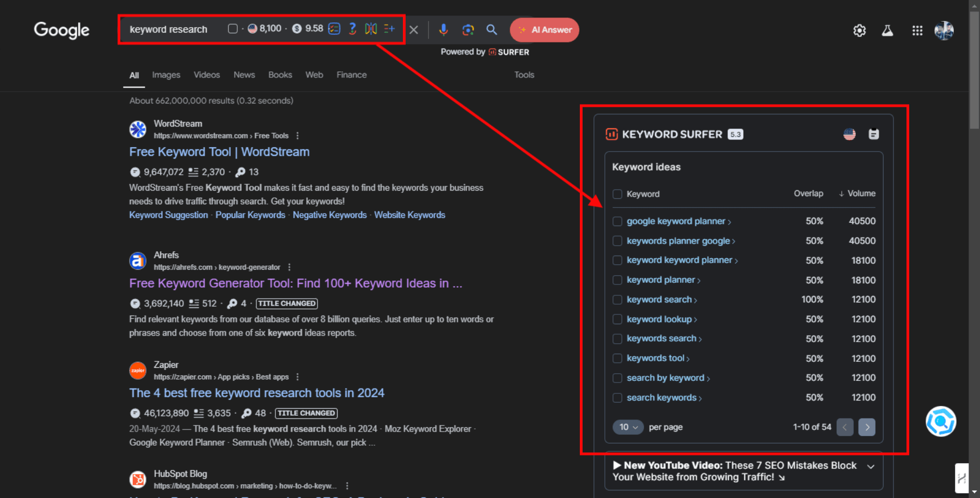The width and height of the screenshot is (980, 498).
Task: Check the 'keyword keyword planner' row
Action: (617, 260)
